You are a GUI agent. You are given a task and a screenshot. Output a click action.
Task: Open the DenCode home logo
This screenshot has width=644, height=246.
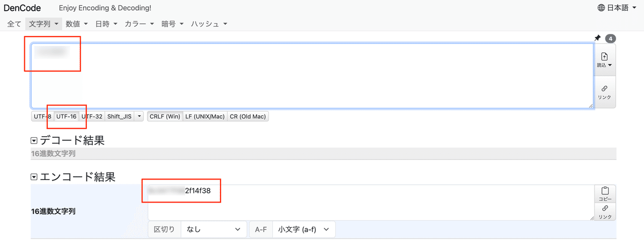point(22,8)
